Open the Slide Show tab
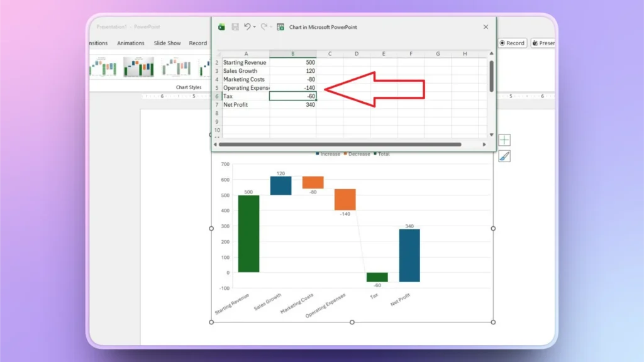 coord(167,43)
